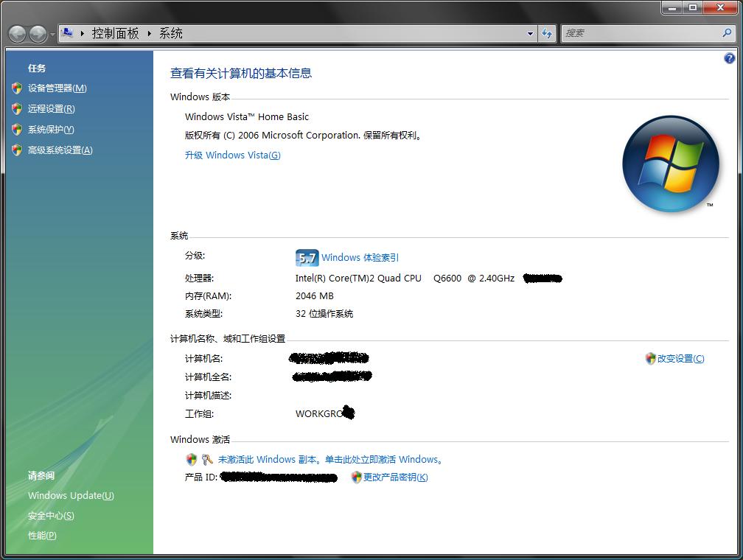Click the magnifier search icon
Screen dimensions: 743x560
click(727, 33)
